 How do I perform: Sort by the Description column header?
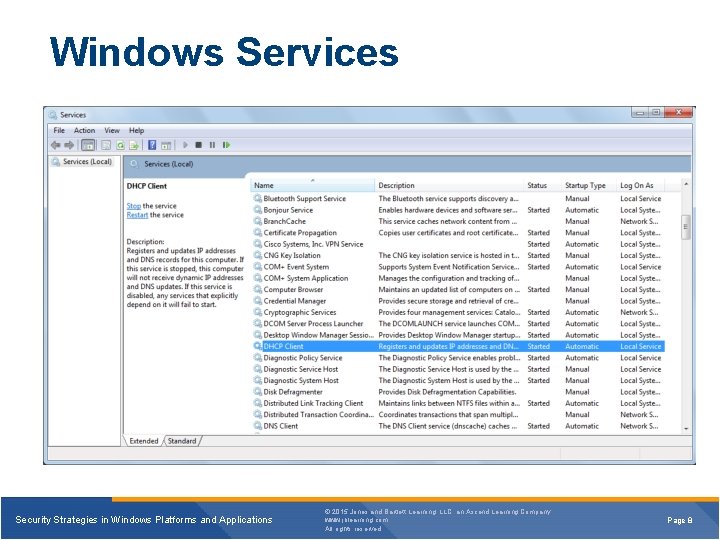[x=449, y=185]
